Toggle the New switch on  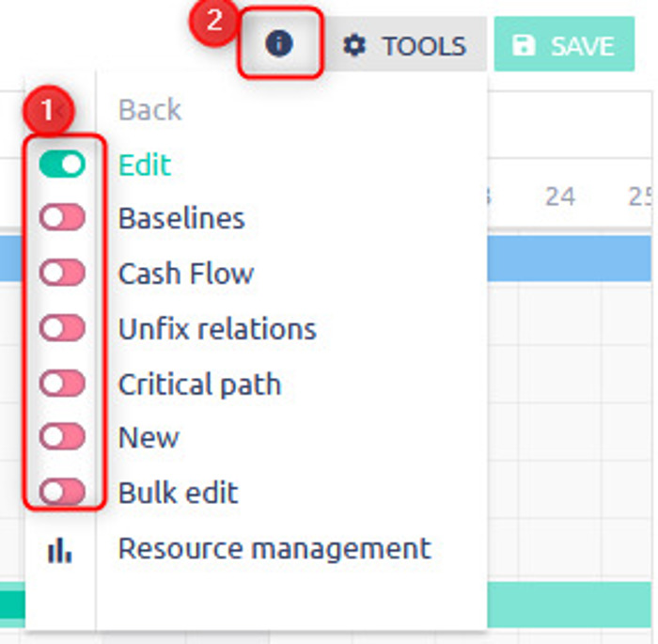(x=62, y=436)
